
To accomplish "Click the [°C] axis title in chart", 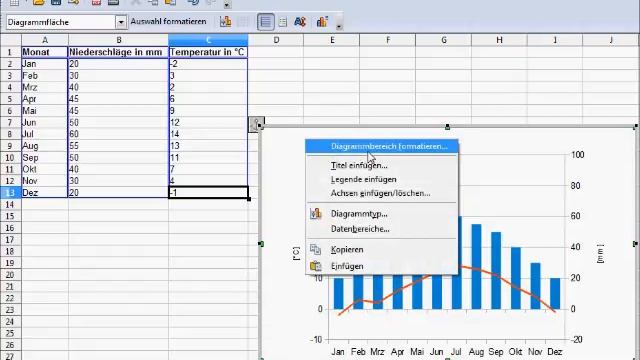I will [x=296, y=253].
